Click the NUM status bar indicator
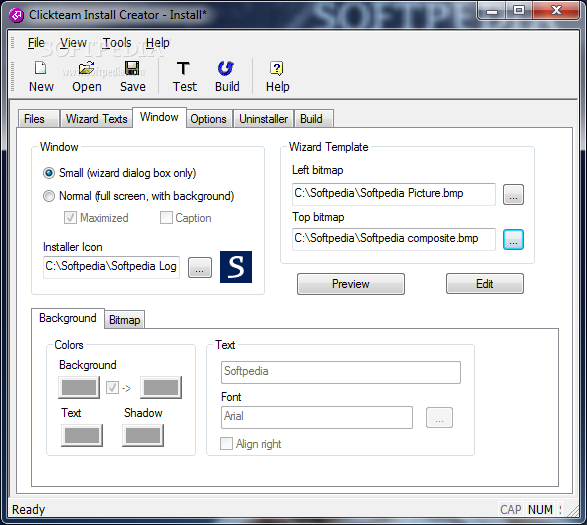This screenshot has height=525, width=587. pos(540,510)
